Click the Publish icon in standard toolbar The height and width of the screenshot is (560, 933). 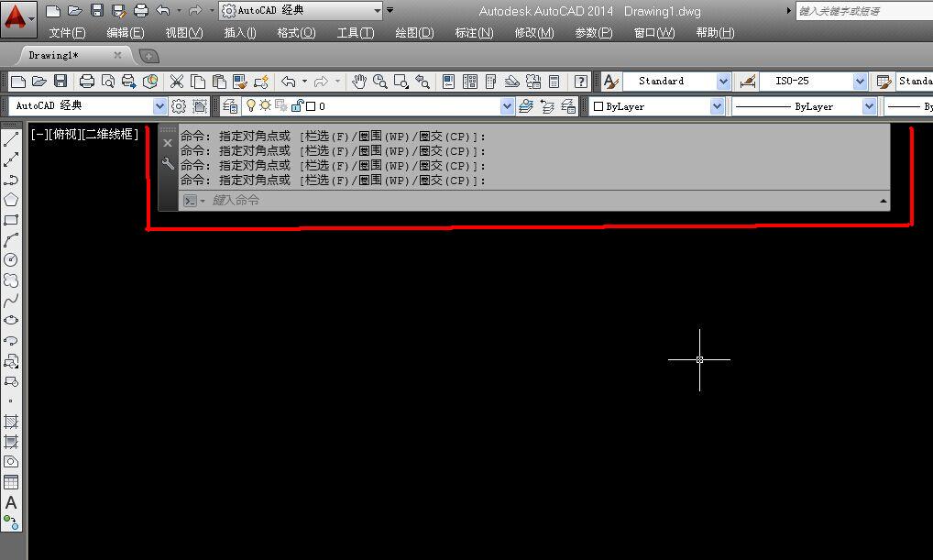(128, 81)
